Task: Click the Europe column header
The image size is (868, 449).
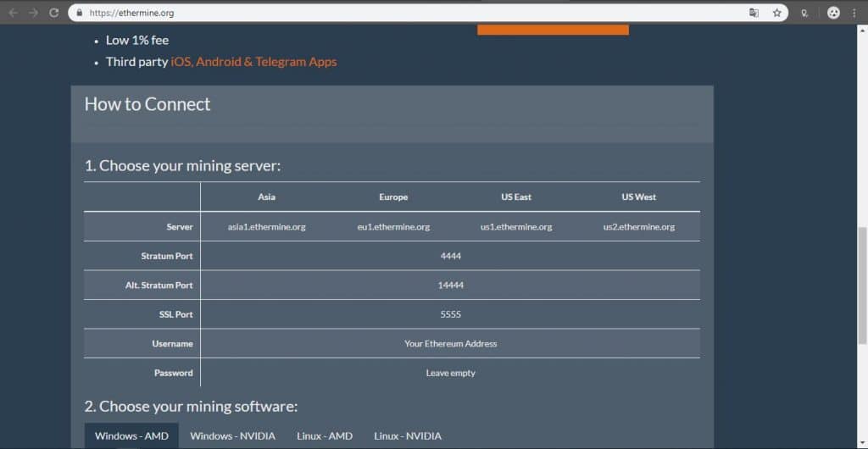Action: click(x=393, y=197)
